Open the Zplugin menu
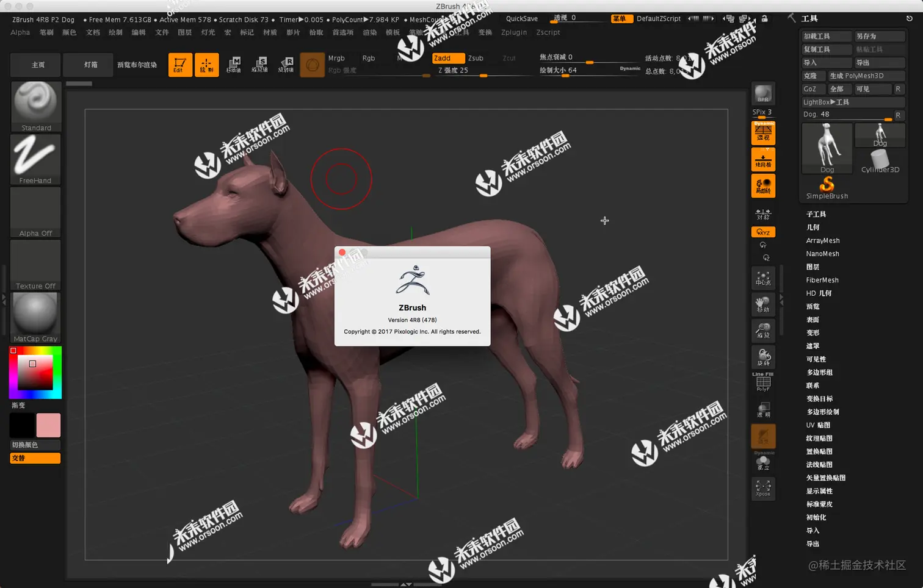Viewport: 923px width, 588px height. (x=514, y=32)
